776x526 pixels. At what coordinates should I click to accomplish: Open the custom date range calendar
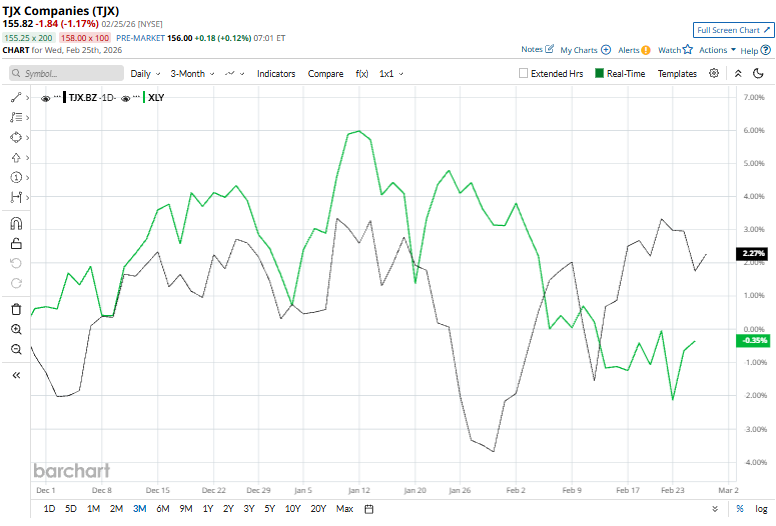pyautogui.click(x=369, y=509)
